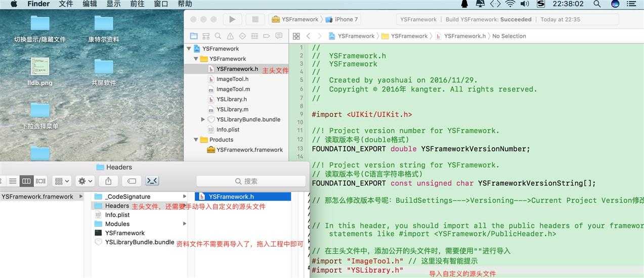Viewport: 644px width, 278px height.
Task: Open the related items grid icon in editor
Action: [x=296, y=36]
